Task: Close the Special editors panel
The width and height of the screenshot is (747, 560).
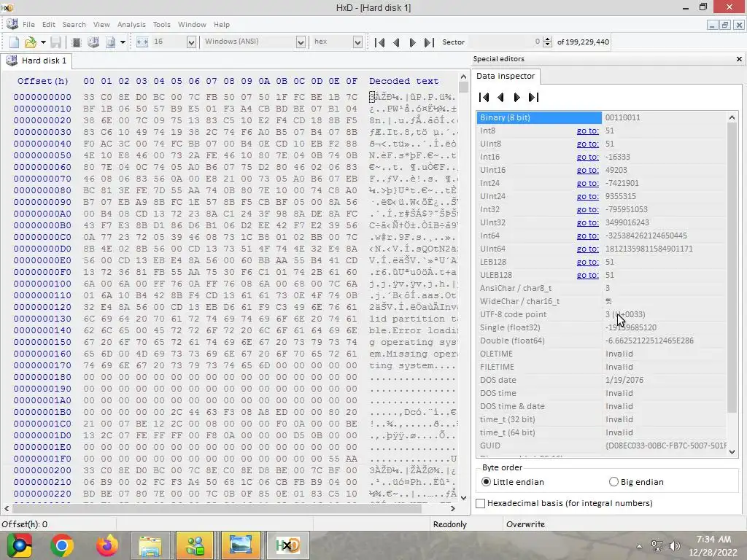Action: point(739,59)
